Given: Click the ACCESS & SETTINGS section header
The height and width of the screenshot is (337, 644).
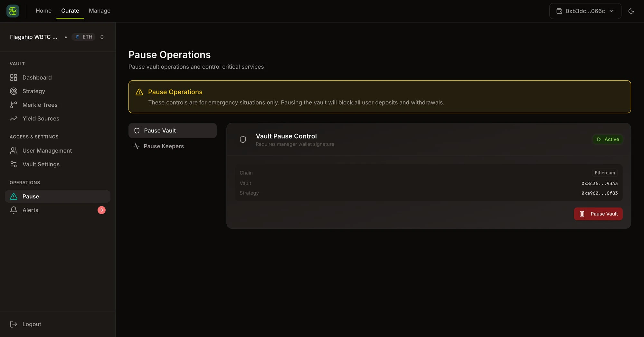Looking at the screenshot, I should coord(34,137).
